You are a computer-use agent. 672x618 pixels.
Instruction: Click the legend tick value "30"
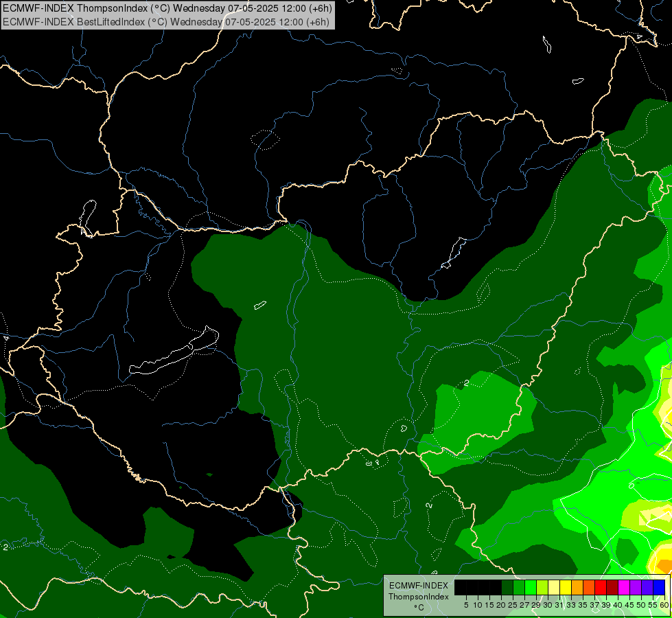(548, 605)
